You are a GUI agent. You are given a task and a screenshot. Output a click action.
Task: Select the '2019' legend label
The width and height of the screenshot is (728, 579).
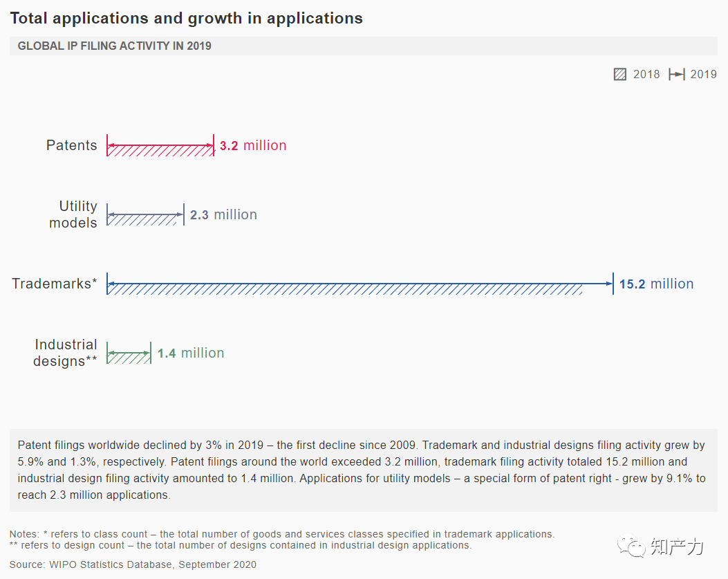703,74
